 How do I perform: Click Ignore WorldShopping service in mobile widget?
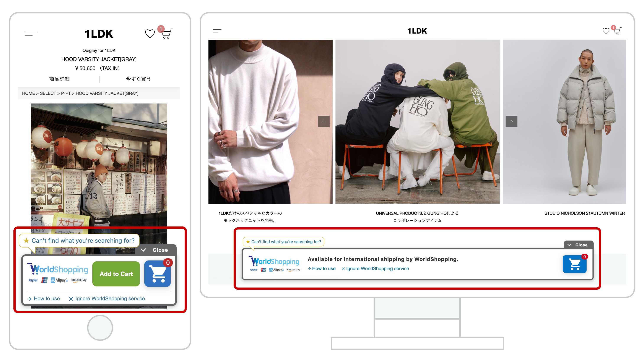click(107, 299)
